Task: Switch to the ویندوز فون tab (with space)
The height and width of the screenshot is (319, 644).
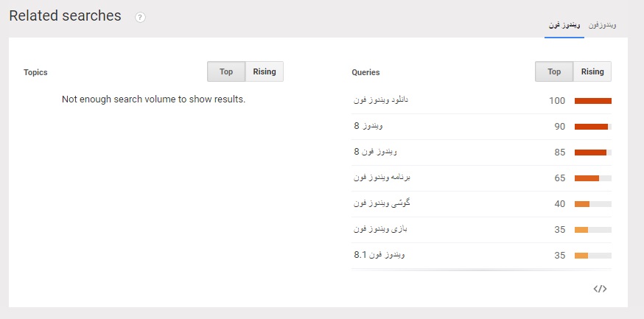Action: pos(564,25)
